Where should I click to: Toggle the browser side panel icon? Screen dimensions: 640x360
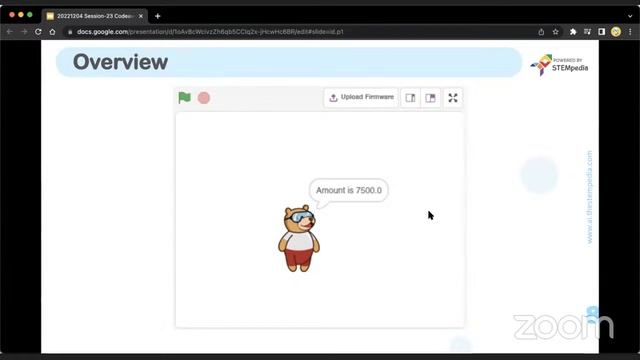click(601, 31)
